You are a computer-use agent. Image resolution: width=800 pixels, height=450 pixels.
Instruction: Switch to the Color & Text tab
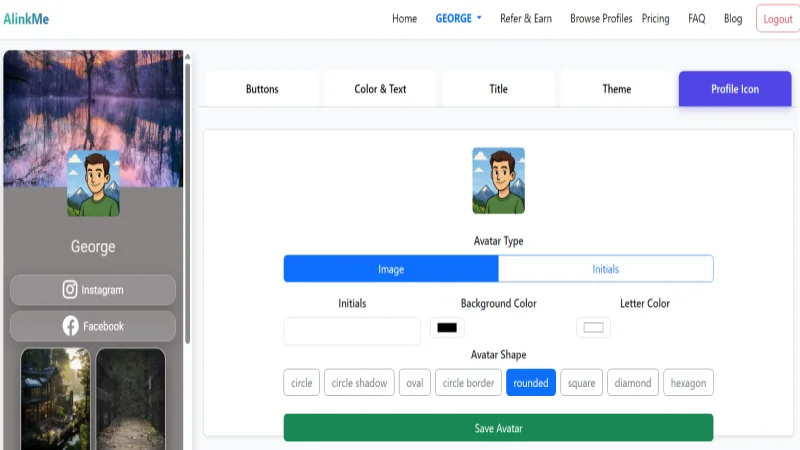[x=380, y=89]
